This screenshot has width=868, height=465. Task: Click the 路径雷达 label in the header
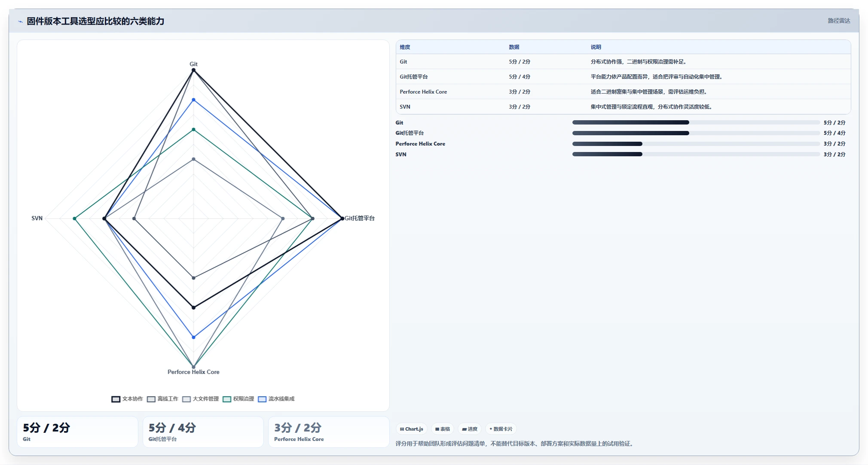839,21
